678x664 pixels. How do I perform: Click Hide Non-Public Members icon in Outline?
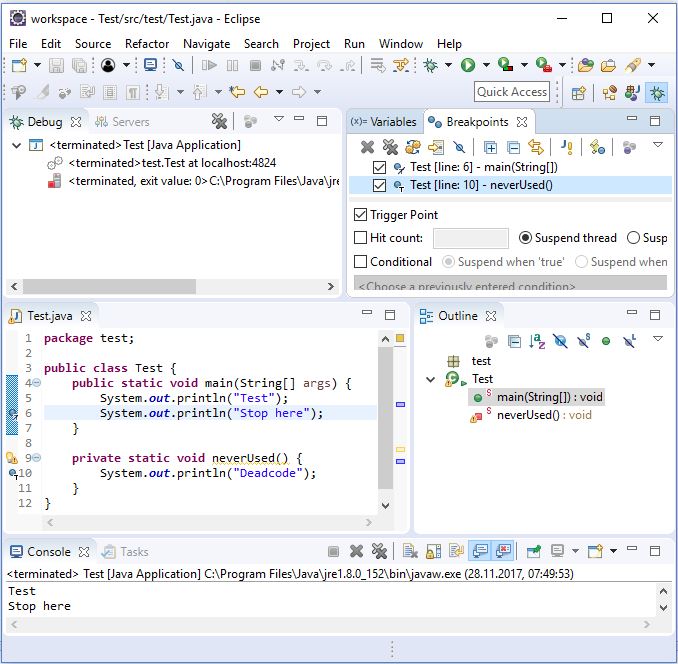[x=606, y=341]
